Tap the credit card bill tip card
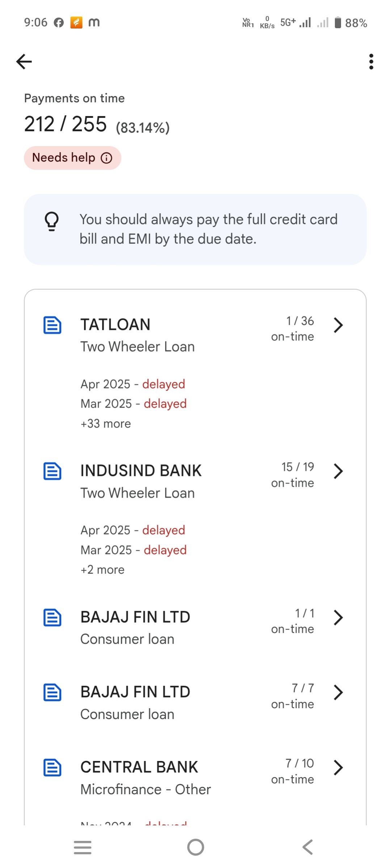Image resolution: width=391 pixels, height=868 pixels. (208, 229)
